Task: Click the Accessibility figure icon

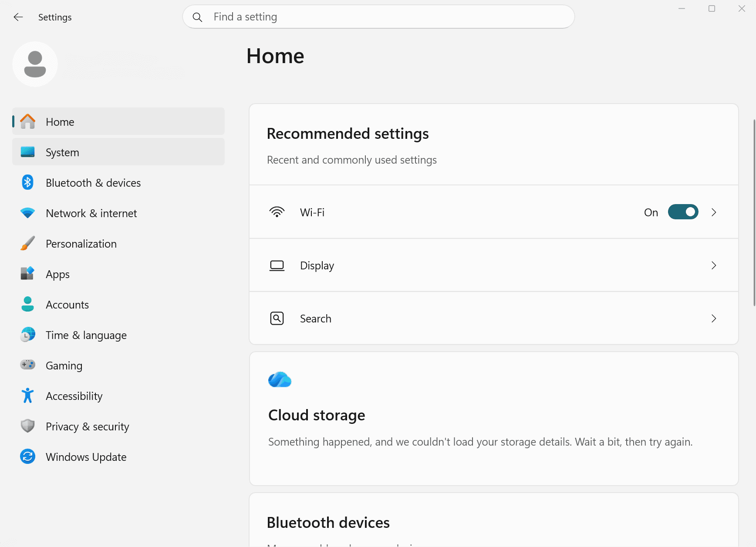Action: point(28,396)
